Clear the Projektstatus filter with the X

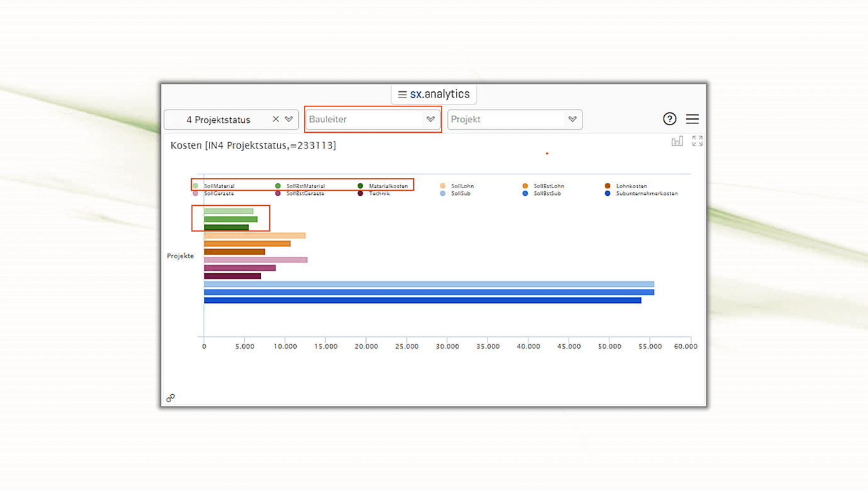pyautogui.click(x=275, y=119)
